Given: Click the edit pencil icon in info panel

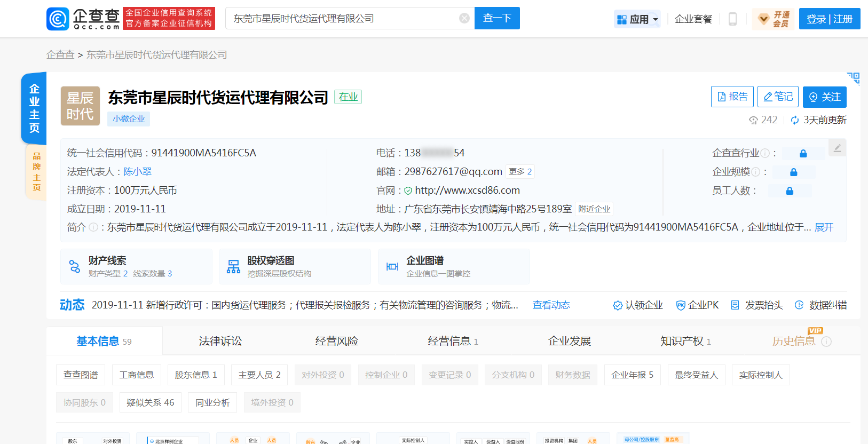Looking at the screenshot, I should click(837, 148).
